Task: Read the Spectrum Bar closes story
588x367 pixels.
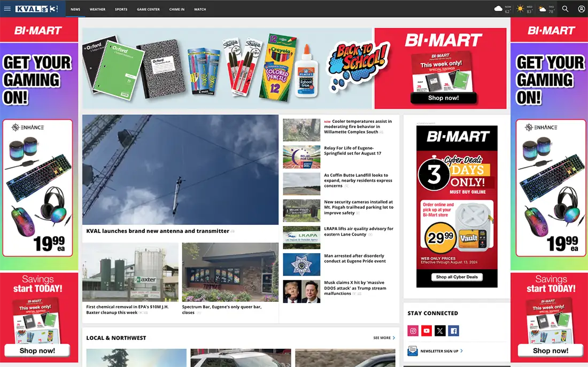Action: pos(222,310)
